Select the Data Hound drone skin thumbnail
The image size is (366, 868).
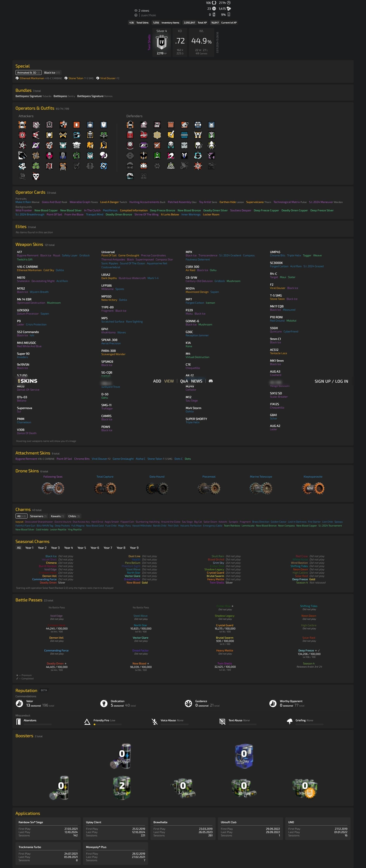(x=157, y=488)
